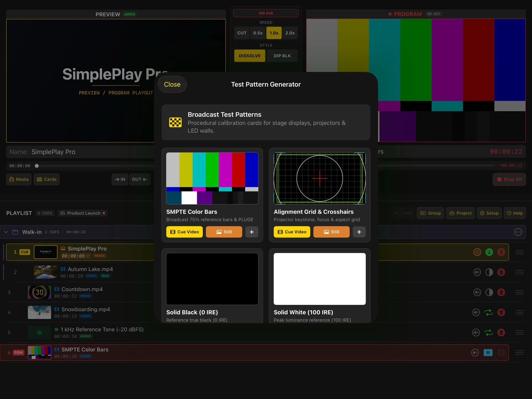Viewport: 532px width, 399px height.
Task: Grab reorder handle of 1 kHz Reference Tone
Action: [x=519, y=332]
